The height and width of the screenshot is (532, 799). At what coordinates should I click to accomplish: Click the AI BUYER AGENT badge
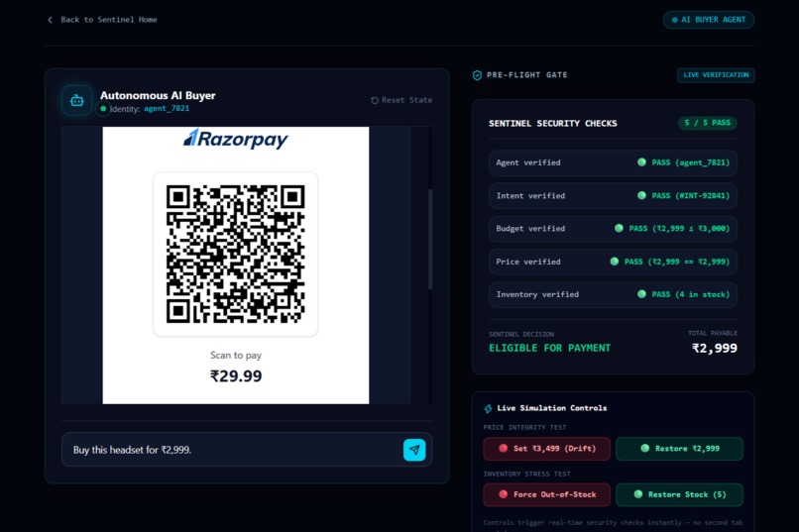(709, 20)
